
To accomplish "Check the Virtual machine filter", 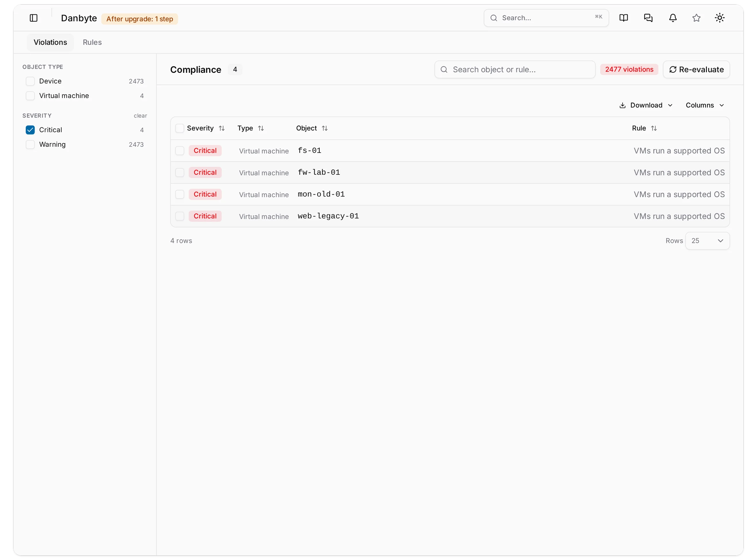I will pos(30,96).
